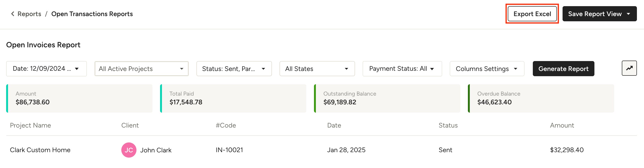Expand the Date range filter dropdown
Image resolution: width=644 pixels, height=168 pixels.
pos(46,69)
